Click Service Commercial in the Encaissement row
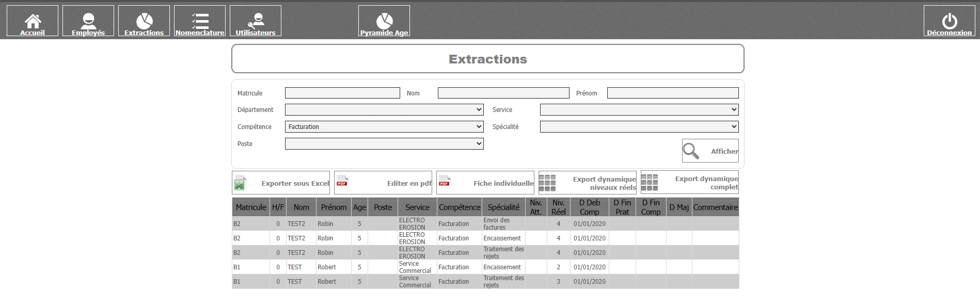Screen dimensions: 980x308 click(415, 267)
